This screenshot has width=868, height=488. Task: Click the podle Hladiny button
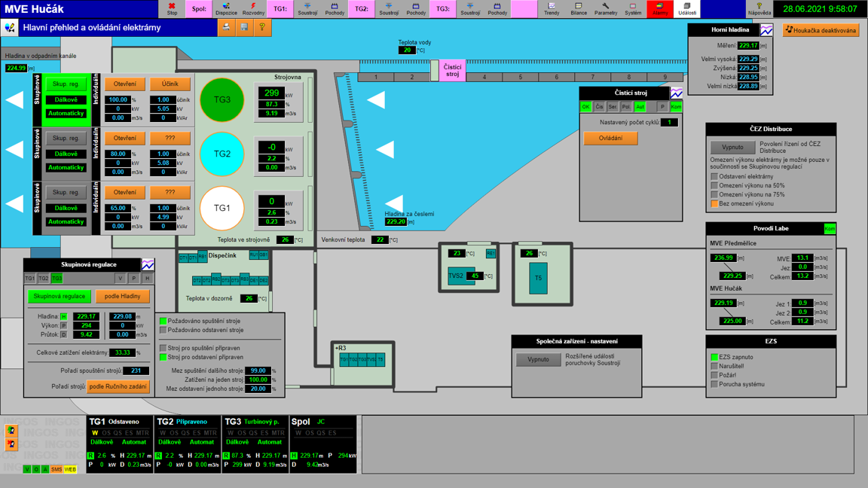point(122,297)
